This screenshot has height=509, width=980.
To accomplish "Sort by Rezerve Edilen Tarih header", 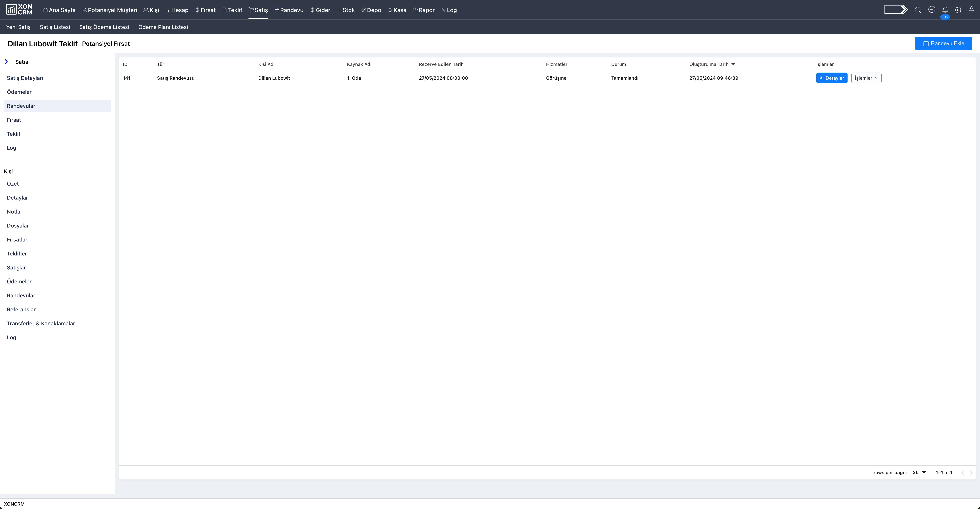I will 441,64.
